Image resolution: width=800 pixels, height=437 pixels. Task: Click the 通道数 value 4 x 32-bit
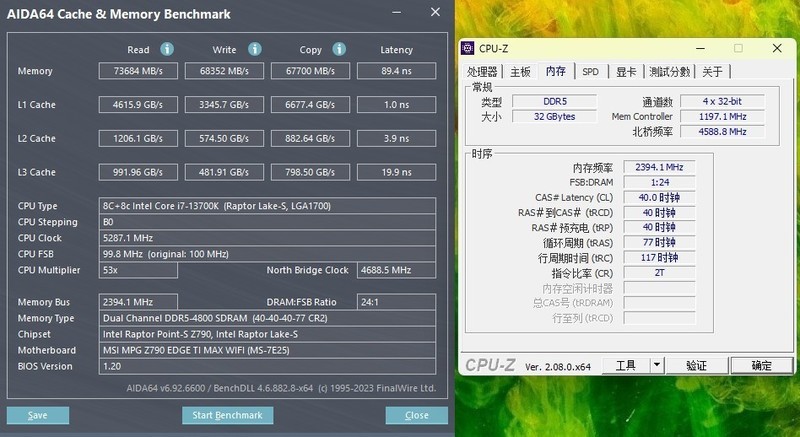pyautogui.click(x=722, y=101)
